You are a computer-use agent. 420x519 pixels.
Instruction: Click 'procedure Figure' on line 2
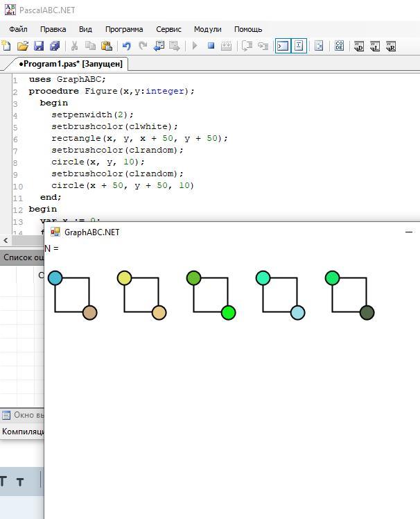(73, 91)
